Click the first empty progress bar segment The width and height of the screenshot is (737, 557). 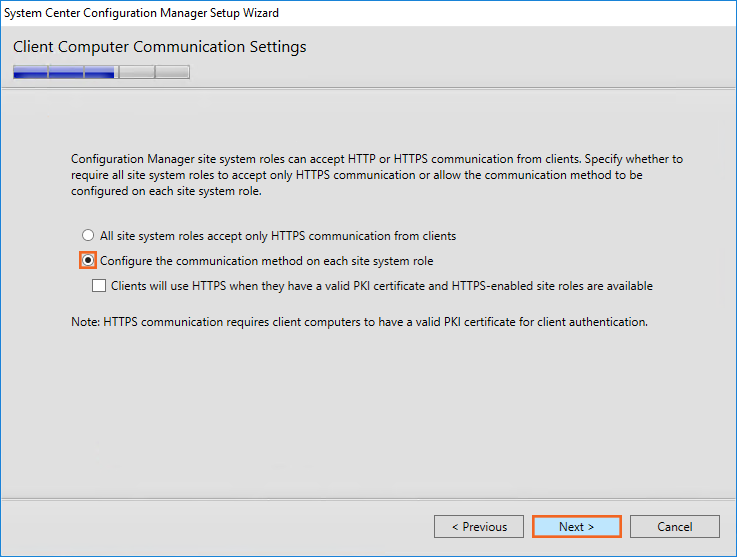[136, 72]
